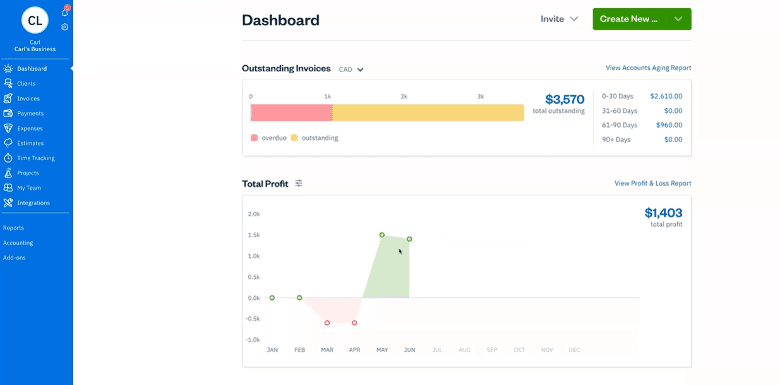The height and width of the screenshot is (385, 780).
Task: Click the 61-90 Days amount $960.00
Action: point(669,125)
